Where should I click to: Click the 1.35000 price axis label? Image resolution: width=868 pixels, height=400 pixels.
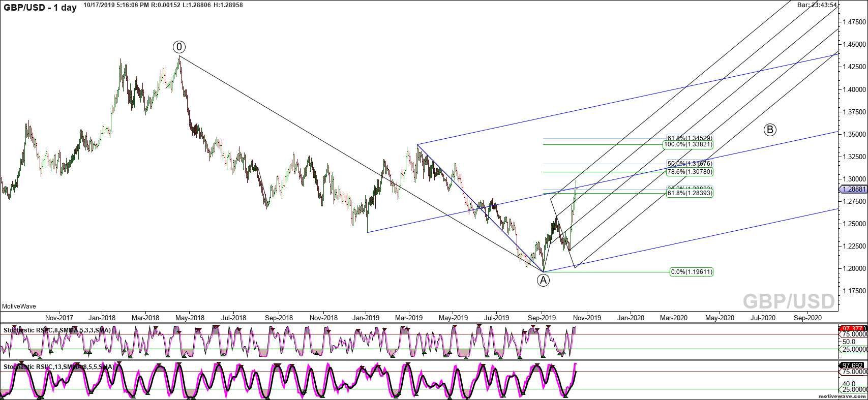[854, 134]
